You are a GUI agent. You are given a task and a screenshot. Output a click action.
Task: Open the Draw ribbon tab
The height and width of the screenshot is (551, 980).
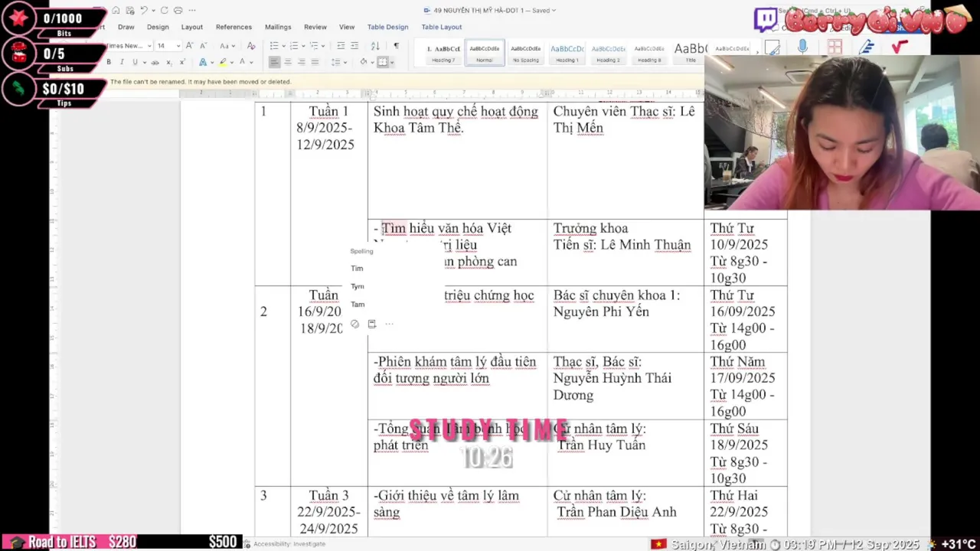(126, 27)
